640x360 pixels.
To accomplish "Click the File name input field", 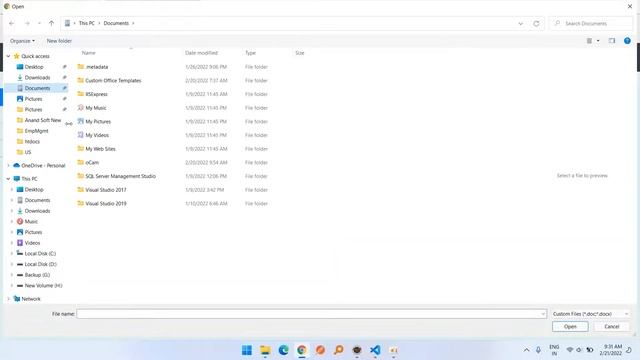I will click(x=308, y=314).
